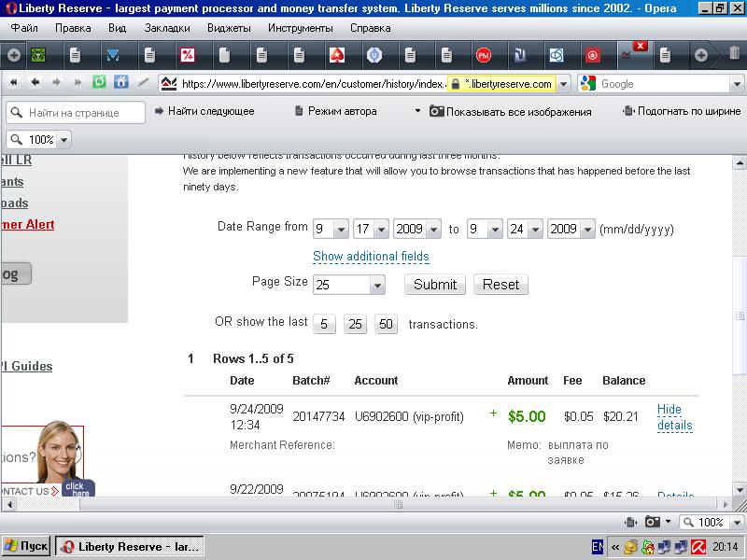Show the last 50 transactions

pos(386,324)
